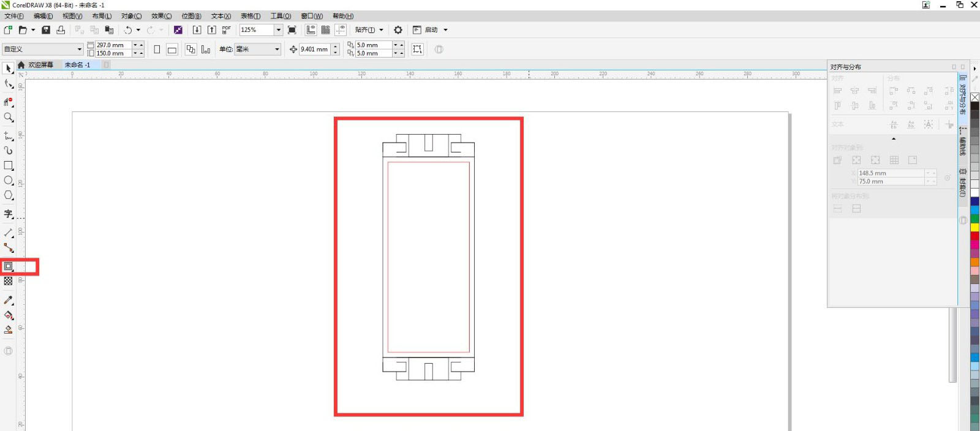This screenshot has width=980, height=431.
Task: Toggle landscape page orientation
Action: (x=172, y=50)
